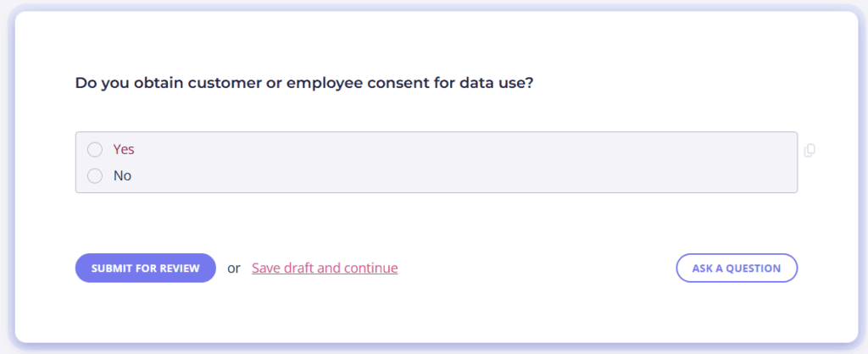The width and height of the screenshot is (868, 354).
Task: Click the blank white card area below the heading
Action: click(437, 113)
